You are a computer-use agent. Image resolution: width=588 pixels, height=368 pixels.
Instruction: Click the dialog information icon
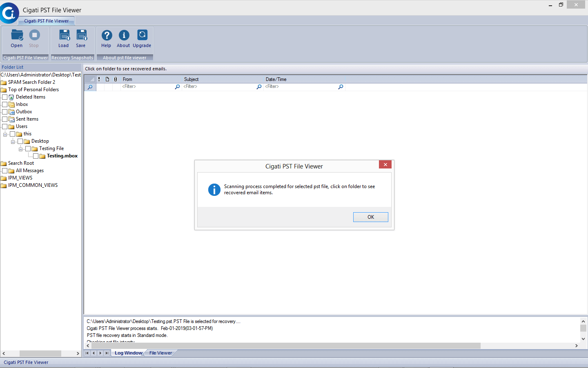coord(214,190)
